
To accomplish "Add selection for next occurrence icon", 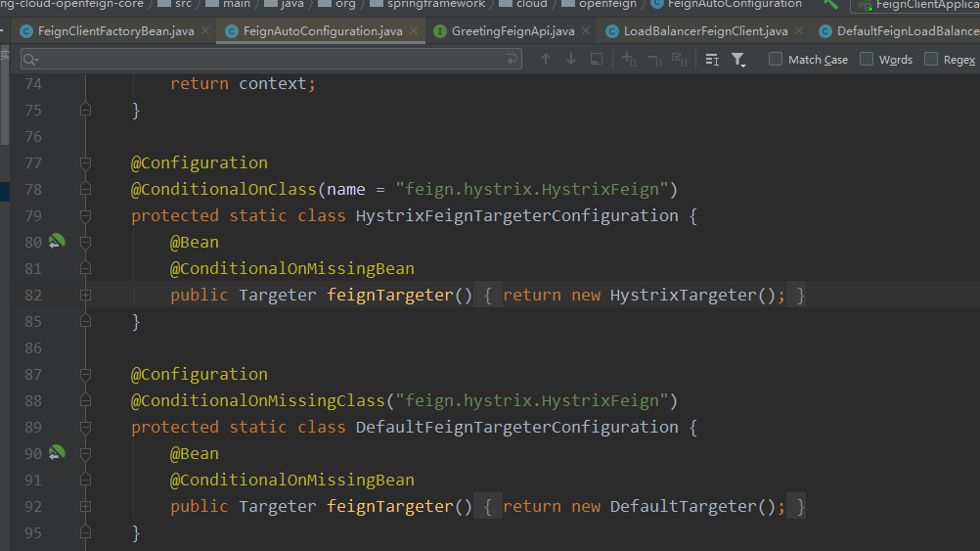I will click(630, 59).
